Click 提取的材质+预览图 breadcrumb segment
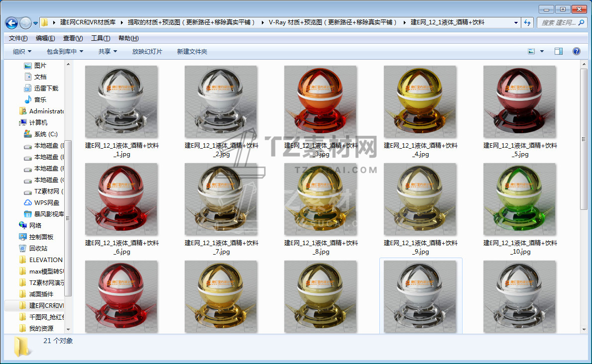The image size is (592, 364). coord(191,22)
